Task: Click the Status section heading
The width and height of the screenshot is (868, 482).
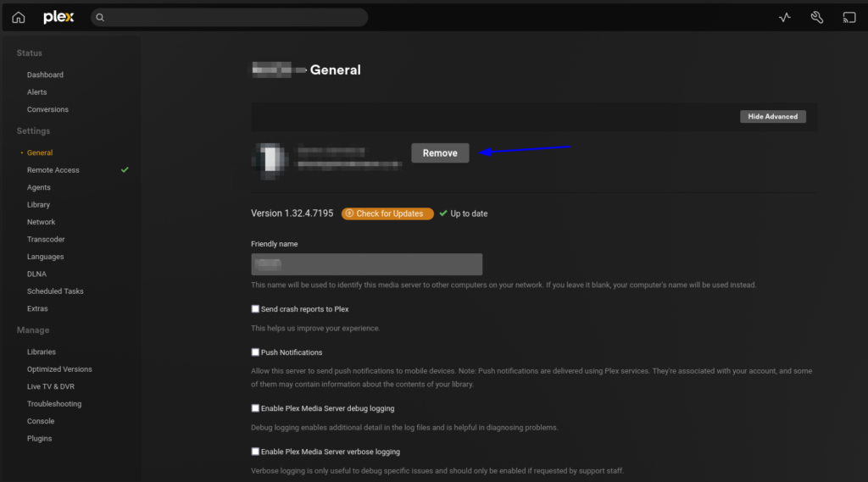Action: click(30, 53)
